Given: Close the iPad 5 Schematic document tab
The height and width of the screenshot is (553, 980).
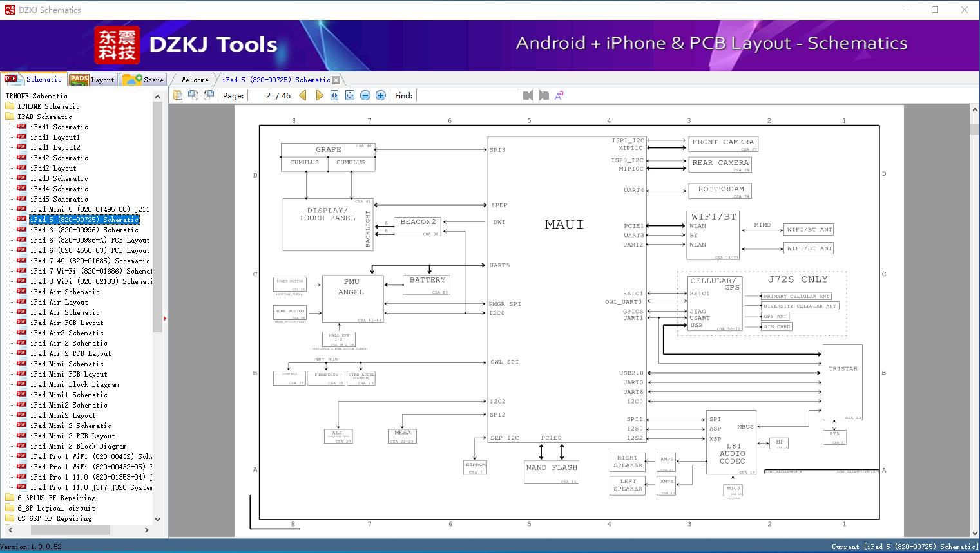Looking at the screenshot, I should (336, 79).
